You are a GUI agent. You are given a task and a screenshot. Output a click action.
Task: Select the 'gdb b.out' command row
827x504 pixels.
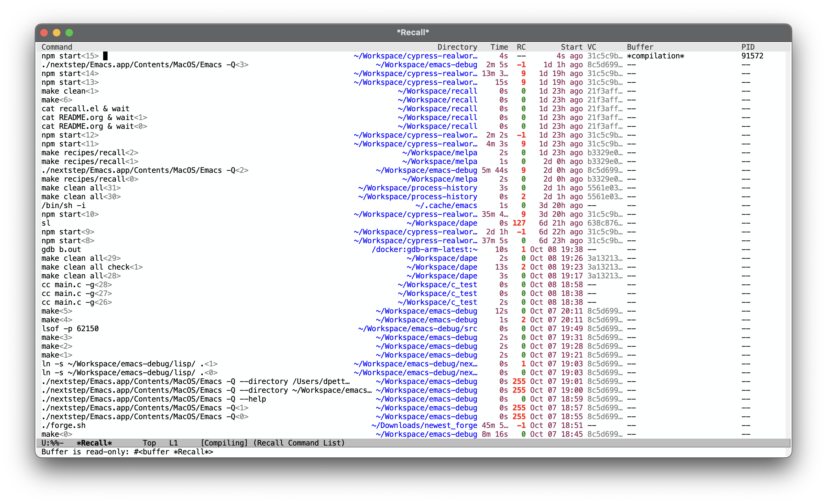coord(61,249)
